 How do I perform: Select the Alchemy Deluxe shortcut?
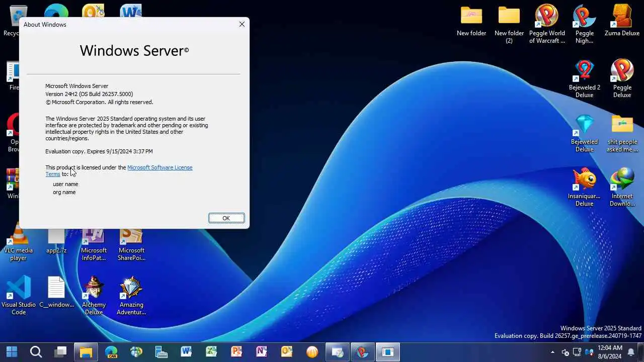point(94,296)
